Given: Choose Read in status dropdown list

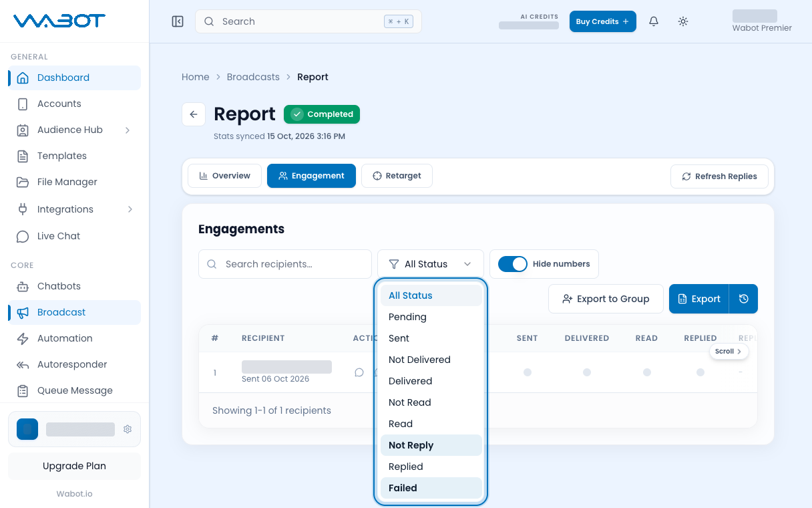Looking at the screenshot, I should point(431,424).
